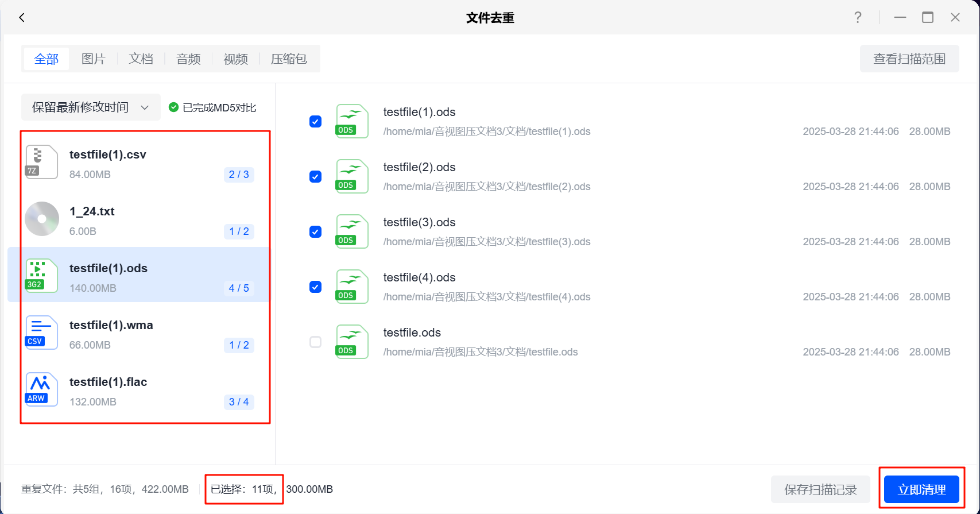Click the 保存扫描记录 button
Viewport: 980px width, 514px height.
point(820,489)
